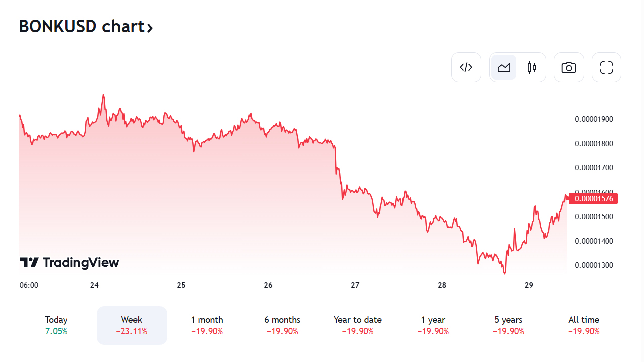Click the 27 date marker on time axis

coord(355,285)
